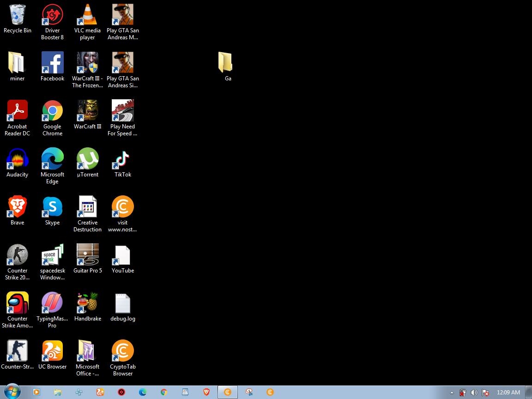
Task: Show hidden system tray icons
Action: click(x=452, y=393)
